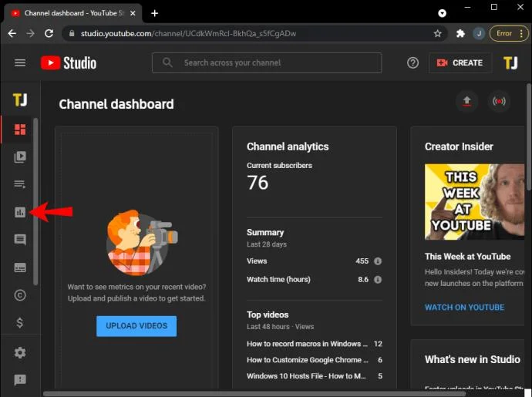Open the This Week at YouTube thumbnail
Image resolution: width=532 pixels, height=397 pixels.
coord(474,202)
